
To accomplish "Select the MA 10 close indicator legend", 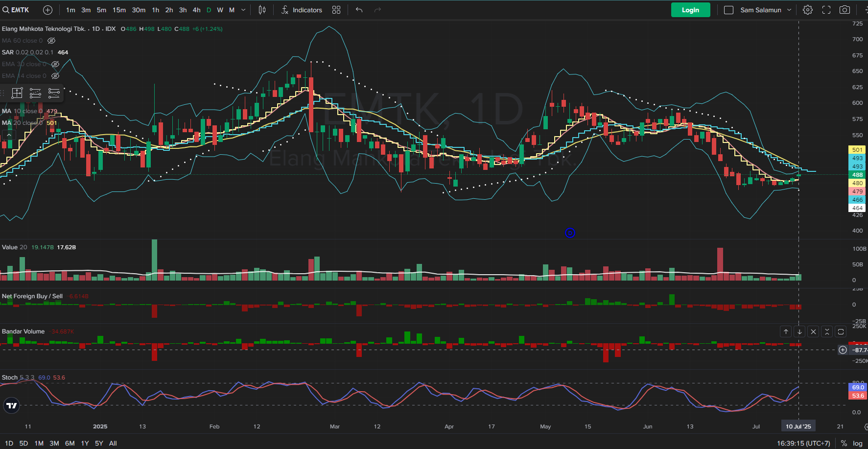I will [x=29, y=111].
